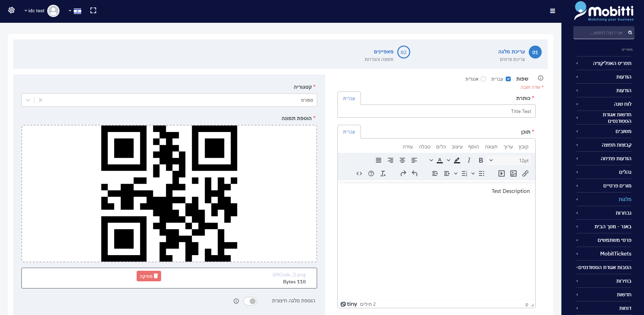The width and height of the screenshot is (644, 315).
Task: Apply text color with the A swatch
Action: click(440, 160)
